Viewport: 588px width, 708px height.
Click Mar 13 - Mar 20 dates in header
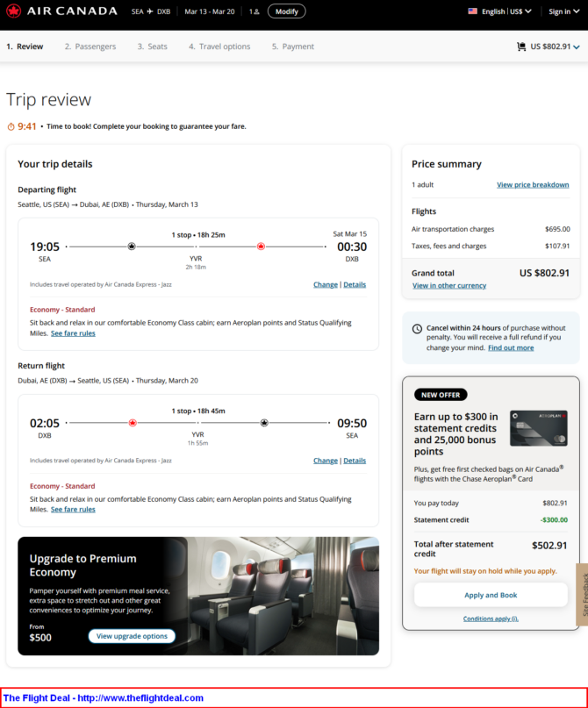pos(210,11)
